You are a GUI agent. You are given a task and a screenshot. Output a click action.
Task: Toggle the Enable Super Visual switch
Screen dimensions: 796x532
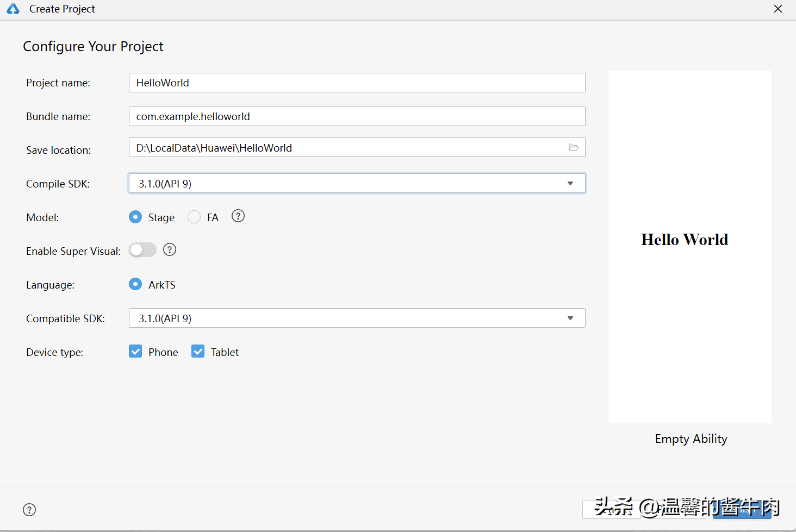(x=142, y=250)
